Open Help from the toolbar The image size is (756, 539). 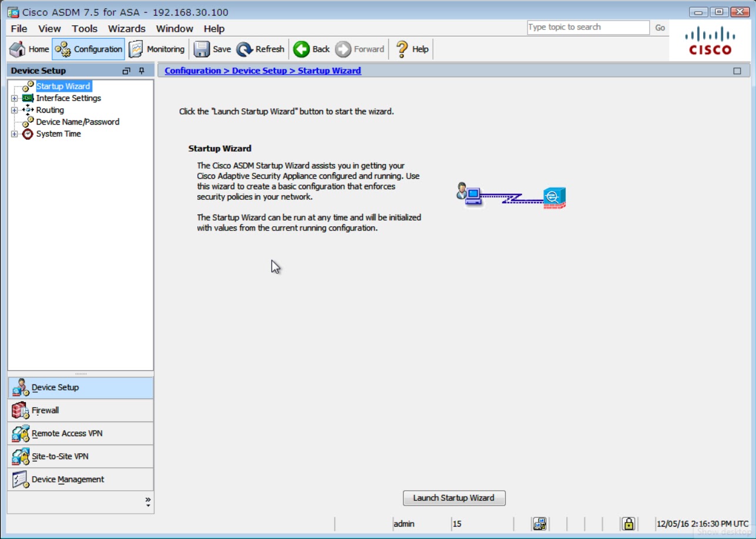(412, 49)
